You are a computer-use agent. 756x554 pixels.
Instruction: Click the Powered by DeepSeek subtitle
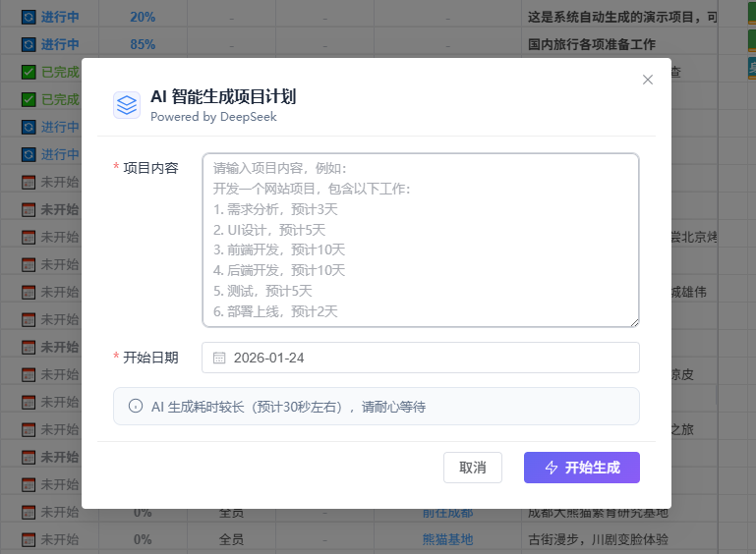pyautogui.click(x=213, y=117)
